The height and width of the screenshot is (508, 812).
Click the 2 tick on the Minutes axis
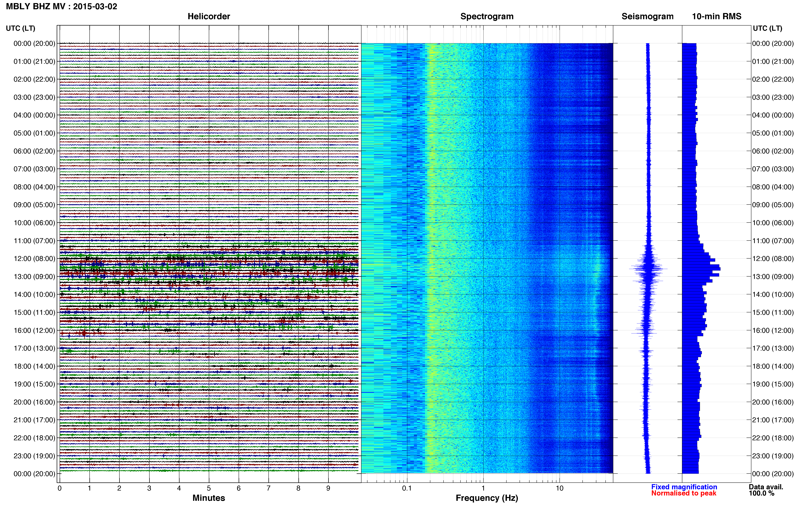pos(119,488)
